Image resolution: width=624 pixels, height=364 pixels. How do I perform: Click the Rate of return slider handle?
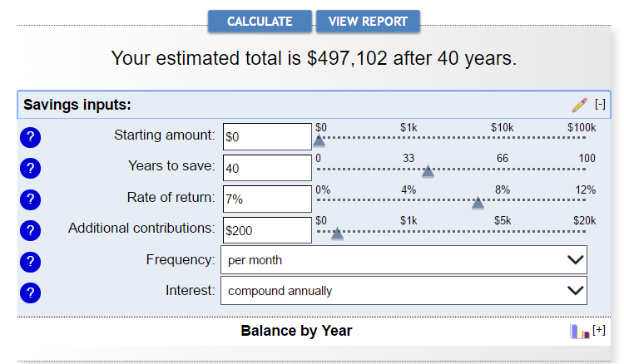478,202
